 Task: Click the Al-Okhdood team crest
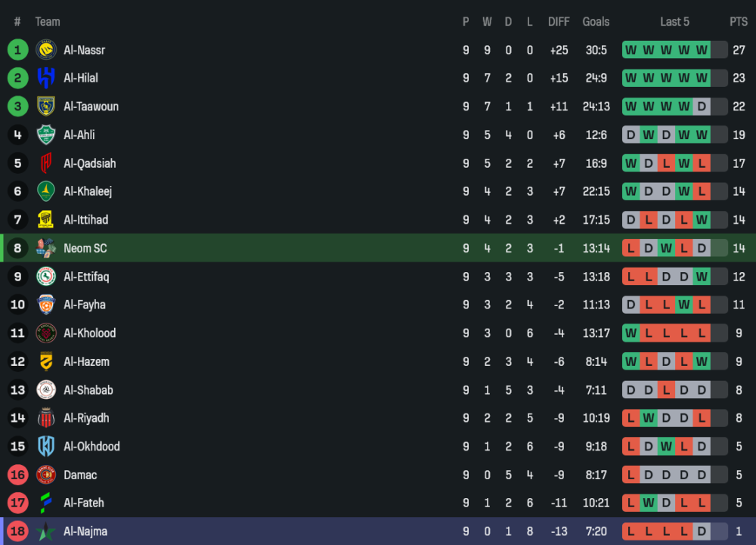(x=46, y=446)
